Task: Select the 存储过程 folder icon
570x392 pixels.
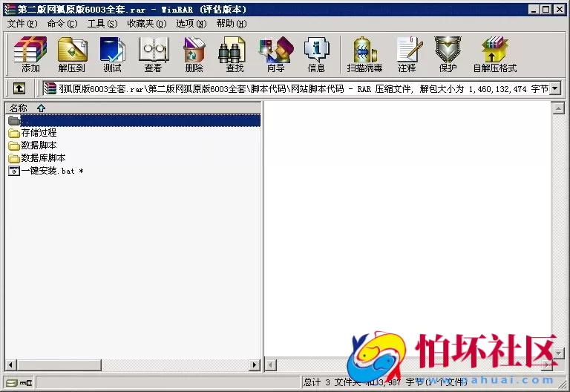Action: tap(14, 133)
